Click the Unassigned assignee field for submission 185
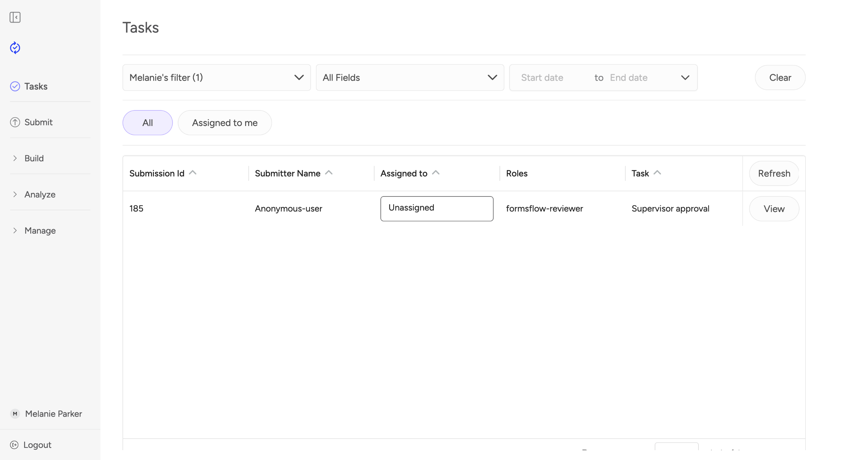 tap(436, 208)
